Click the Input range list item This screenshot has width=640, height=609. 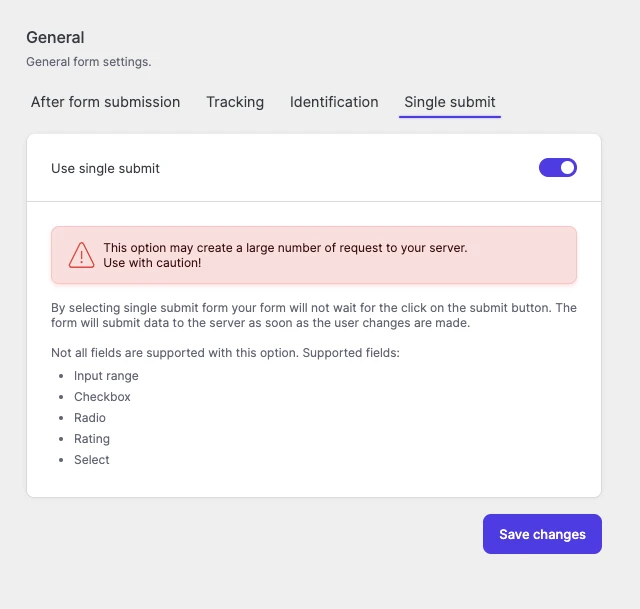point(106,376)
